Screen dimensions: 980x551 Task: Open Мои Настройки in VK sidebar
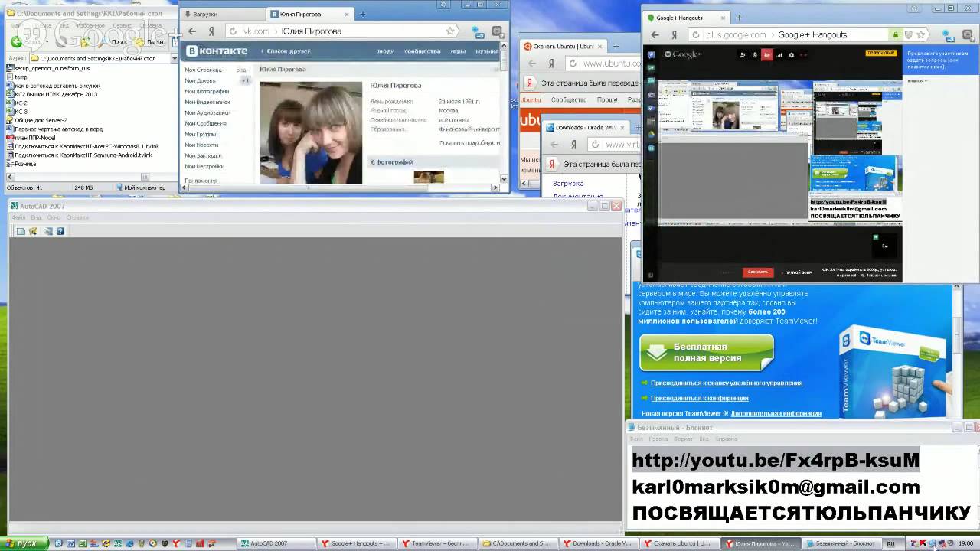204,166
